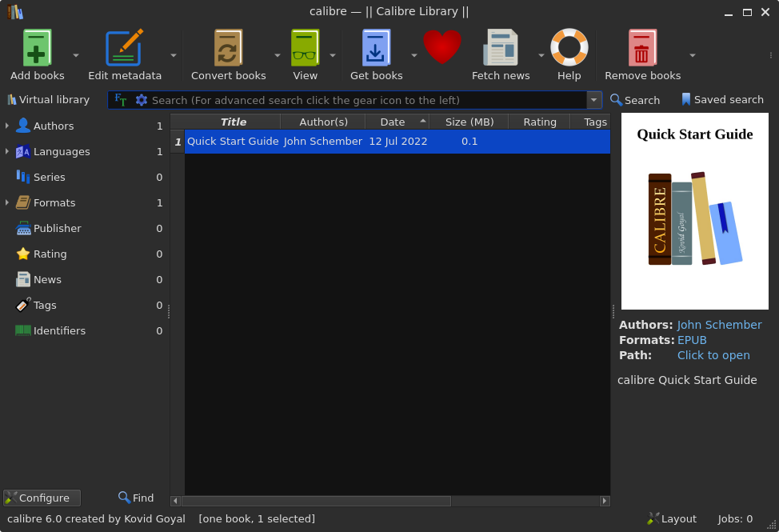The width and height of the screenshot is (779, 532).
Task: Click the Convert books icon
Action: [228, 49]
